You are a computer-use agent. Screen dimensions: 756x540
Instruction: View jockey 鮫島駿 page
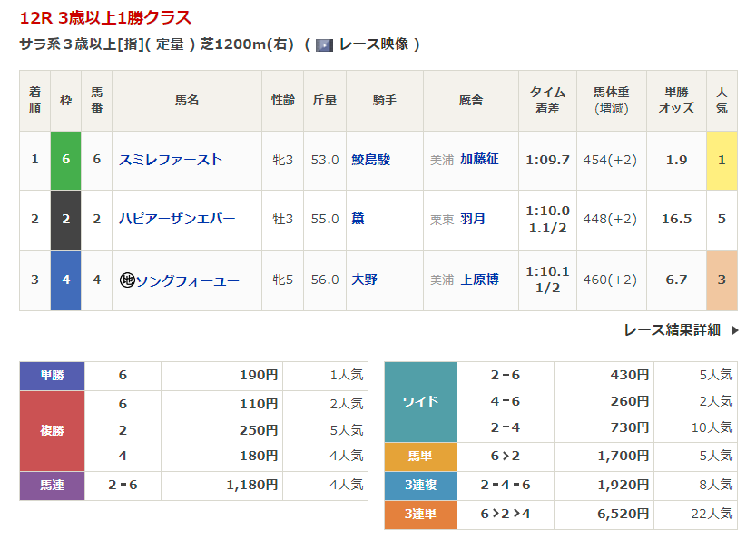coord(370,160)
